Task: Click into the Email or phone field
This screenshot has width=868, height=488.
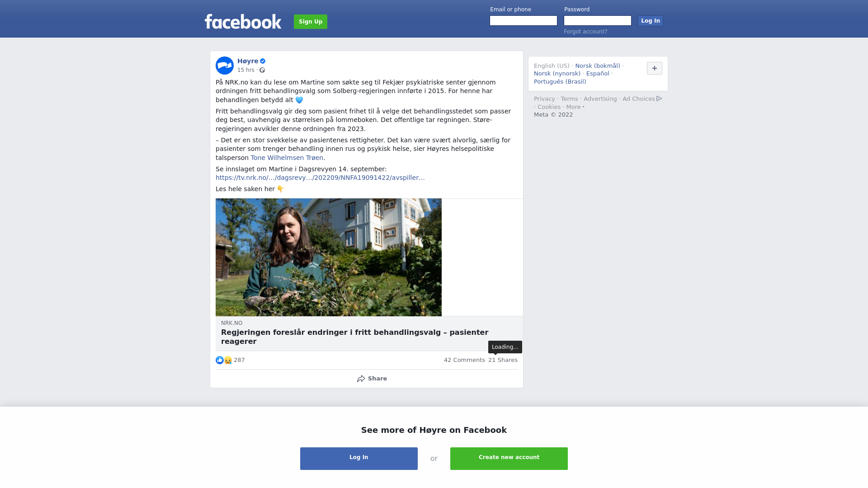Action: 524,21
